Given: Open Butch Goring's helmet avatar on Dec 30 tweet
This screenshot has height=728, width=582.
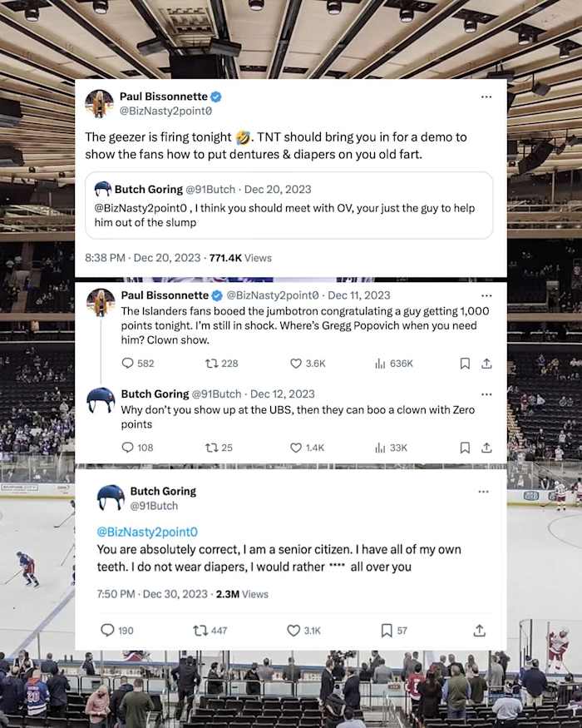Looking at the screenshot, I should point(111,498).
